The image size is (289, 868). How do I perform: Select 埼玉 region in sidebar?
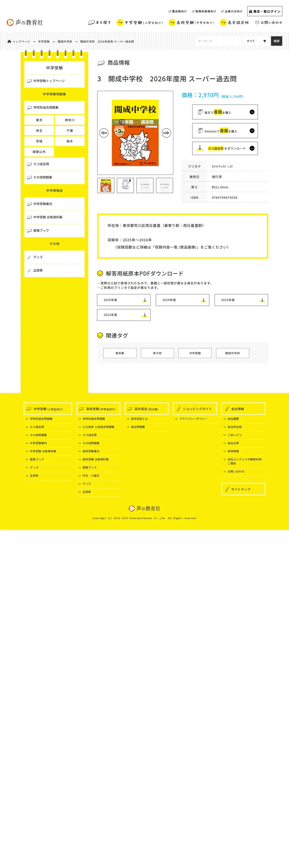click(x=39, y=130)
